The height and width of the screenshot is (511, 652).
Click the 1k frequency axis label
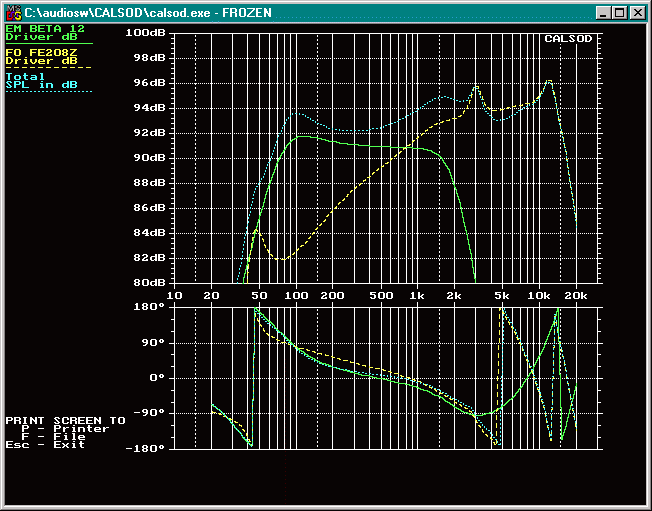(417, 296)
